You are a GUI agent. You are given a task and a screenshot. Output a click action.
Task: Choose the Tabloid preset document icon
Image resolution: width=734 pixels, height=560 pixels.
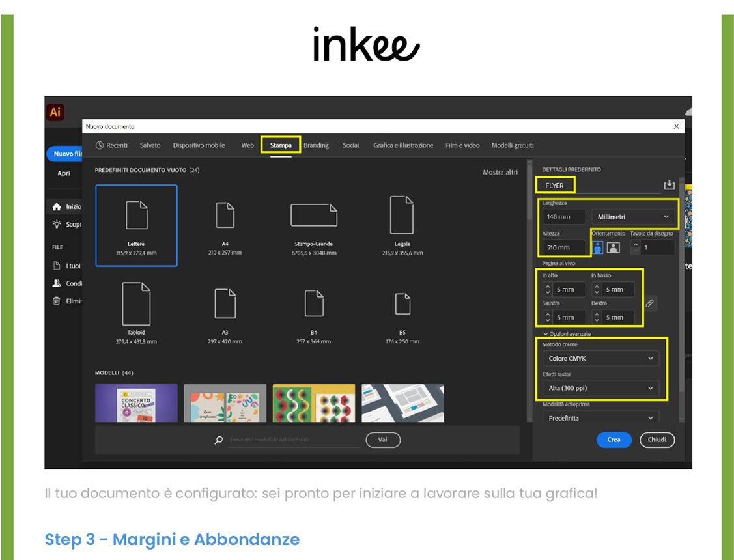(136, 303)
